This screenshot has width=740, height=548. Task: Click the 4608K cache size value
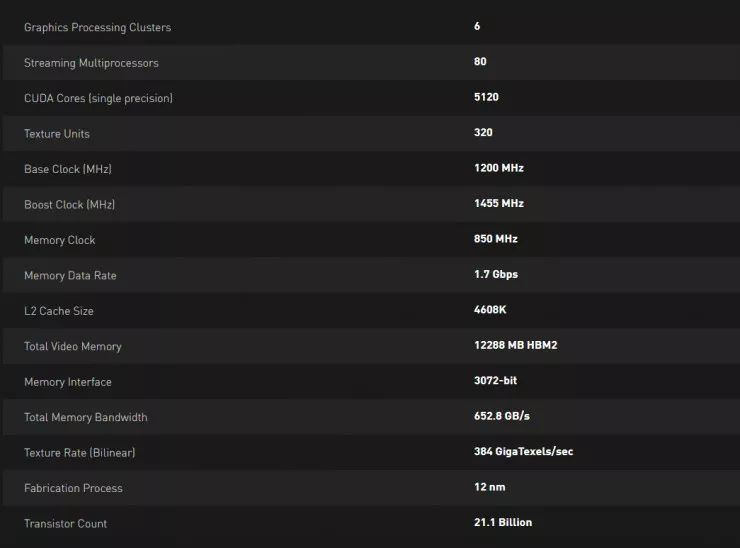point(490,310)
